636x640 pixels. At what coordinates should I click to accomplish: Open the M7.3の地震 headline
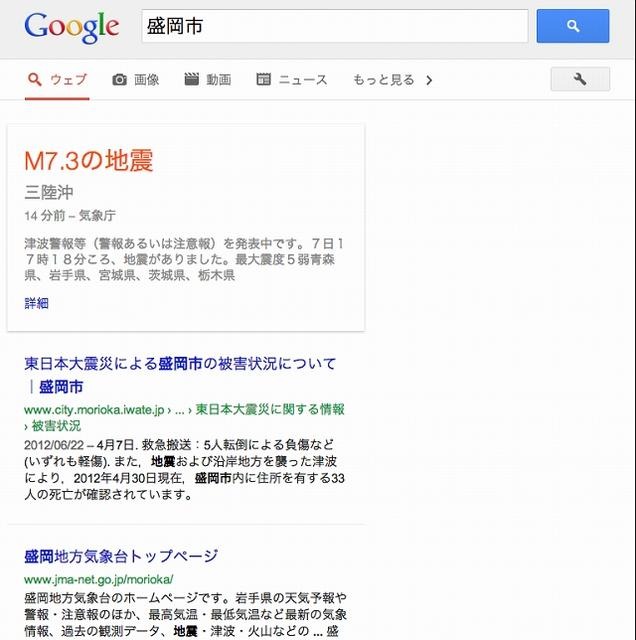tap(89, 160)
